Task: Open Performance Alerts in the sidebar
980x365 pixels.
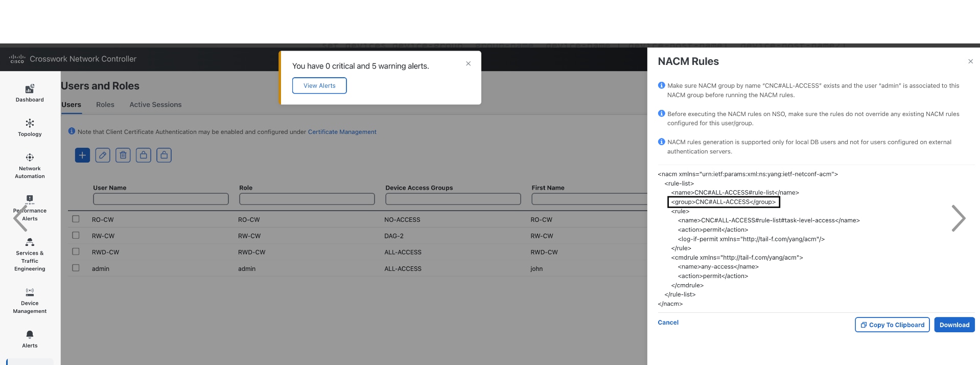Action: click(x=30, y=208)
